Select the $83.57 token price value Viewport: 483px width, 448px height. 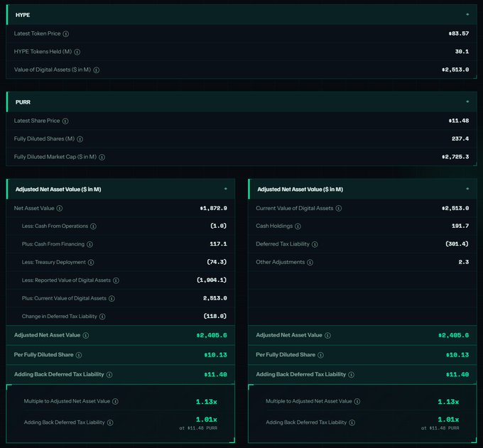click(x=459, y=33)
